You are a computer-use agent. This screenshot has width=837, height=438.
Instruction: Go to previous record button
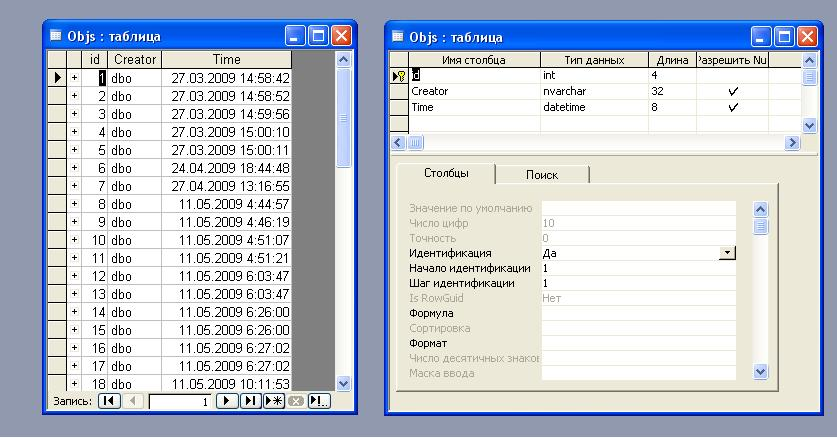coord(132,401)
